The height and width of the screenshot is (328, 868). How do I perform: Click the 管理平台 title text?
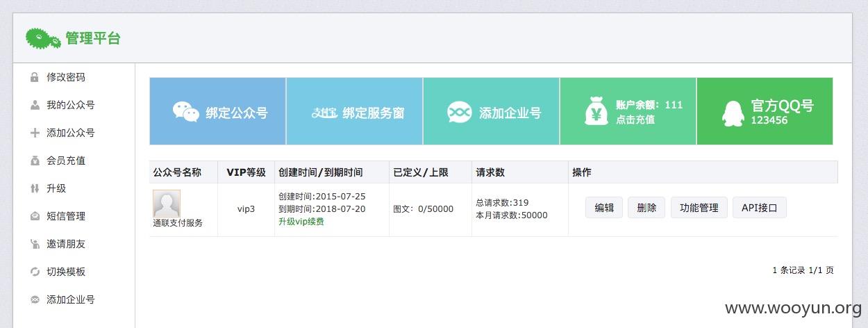tap(93, 38)
